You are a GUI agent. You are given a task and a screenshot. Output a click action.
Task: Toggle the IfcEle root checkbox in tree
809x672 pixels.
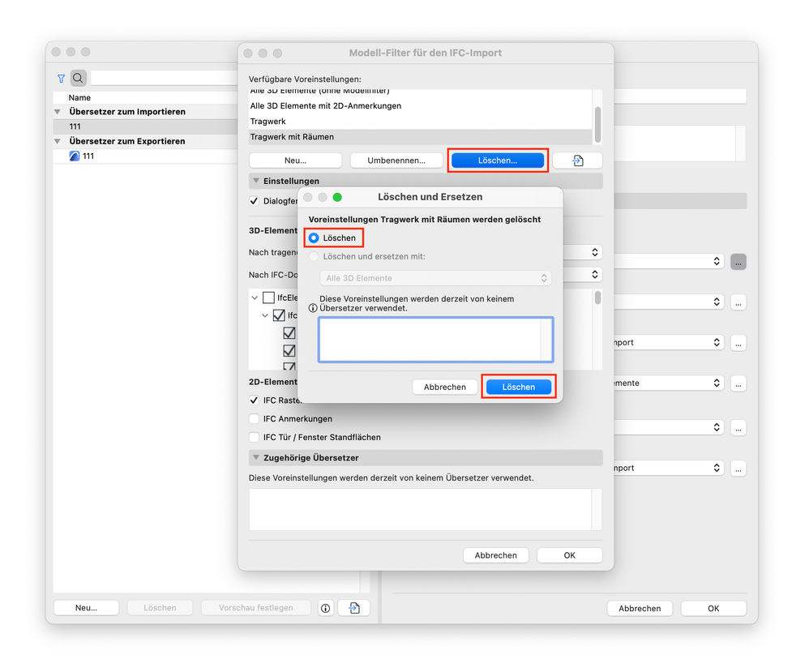pos(268,297)
